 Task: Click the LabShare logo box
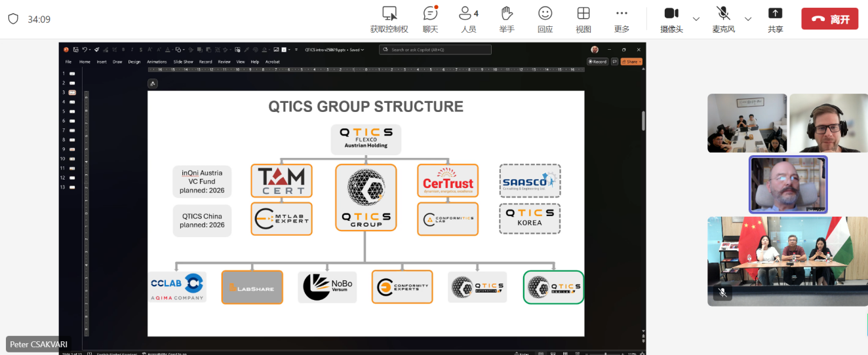(x=252, y=287)
